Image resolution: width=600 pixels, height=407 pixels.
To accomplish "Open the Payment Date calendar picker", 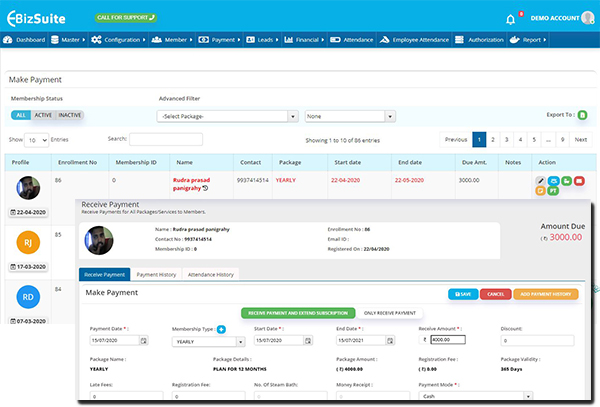I will [143, 340].
